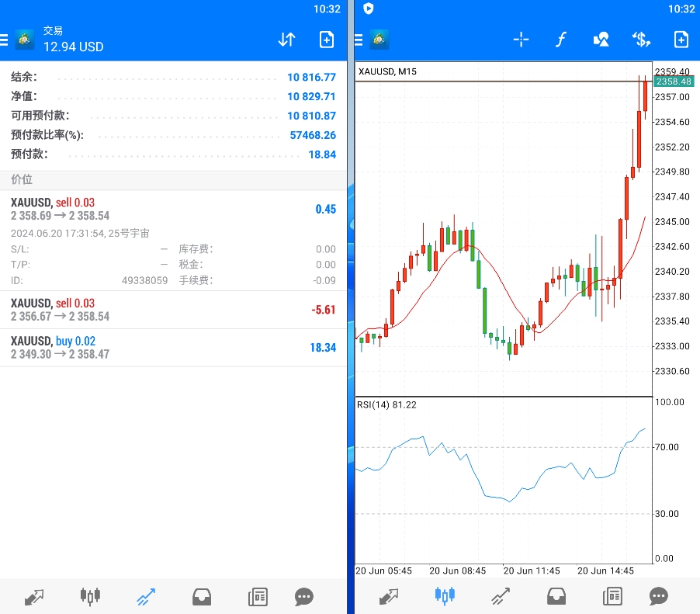Open History inbox tab in left bottom bar
Viewport: 700px width, 614px height.
click(202, 597)
